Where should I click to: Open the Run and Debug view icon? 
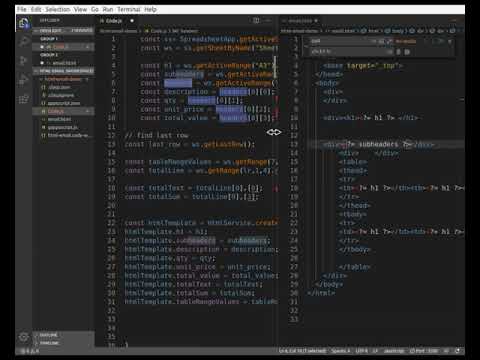point(24,80)
